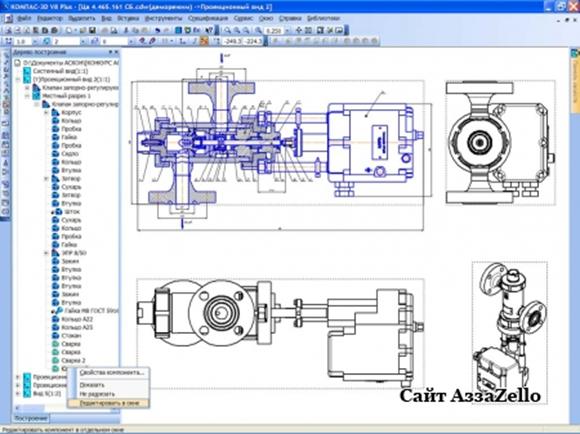Switch to the Построение tab
Image resolution: width=580 pixels, height=434 pixels.
[x=30, y=418]
